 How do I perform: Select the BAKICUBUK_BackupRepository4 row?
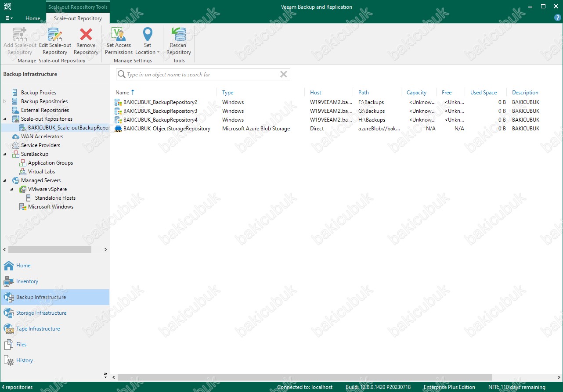(336, 120)
